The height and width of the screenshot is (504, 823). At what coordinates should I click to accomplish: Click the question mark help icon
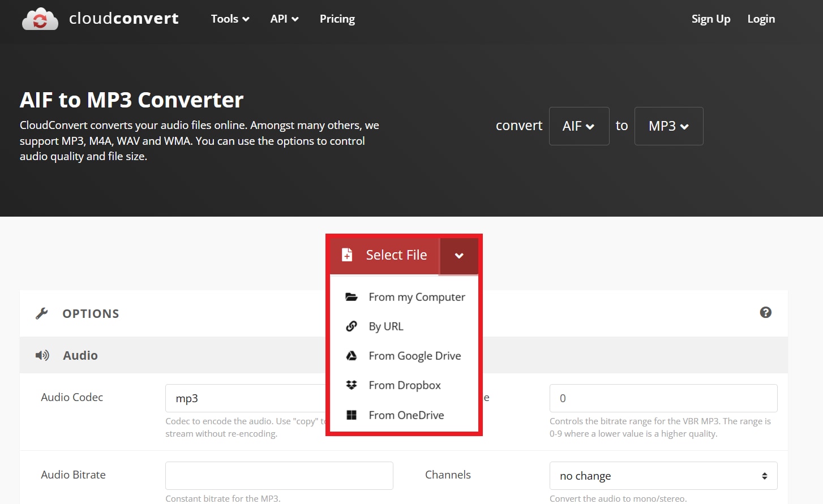766,312
